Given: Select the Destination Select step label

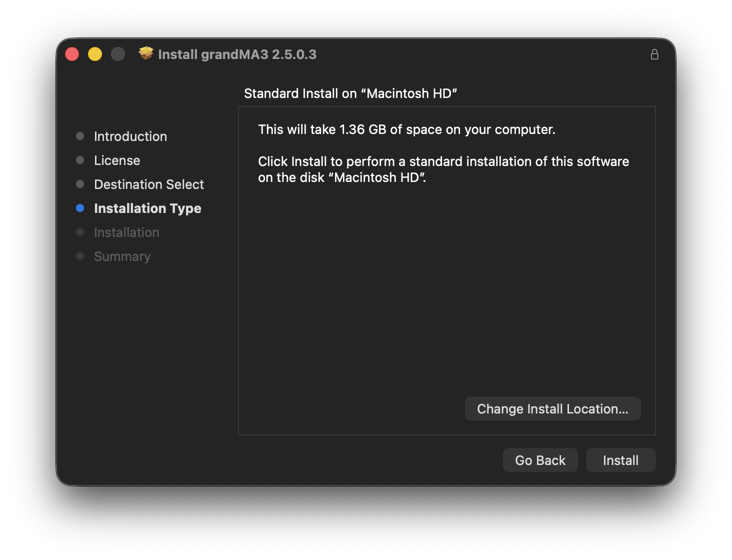Looking at the screenshot, I should point(149,184).
